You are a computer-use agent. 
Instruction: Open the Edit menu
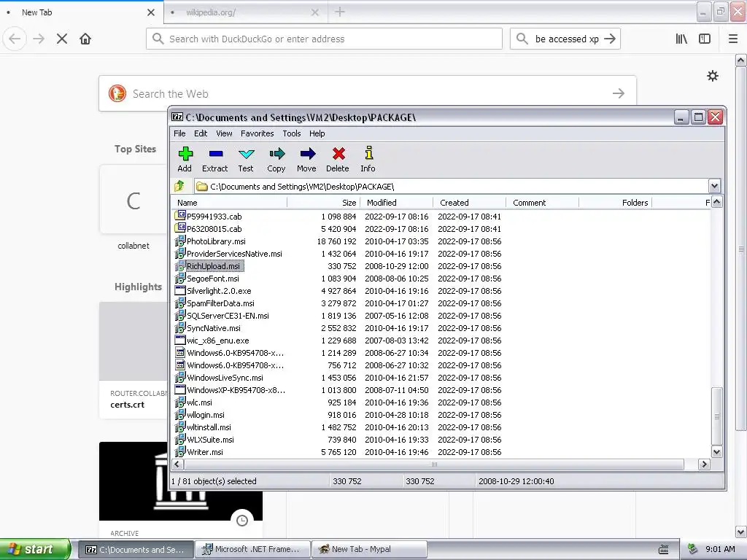tap(200, 133)
